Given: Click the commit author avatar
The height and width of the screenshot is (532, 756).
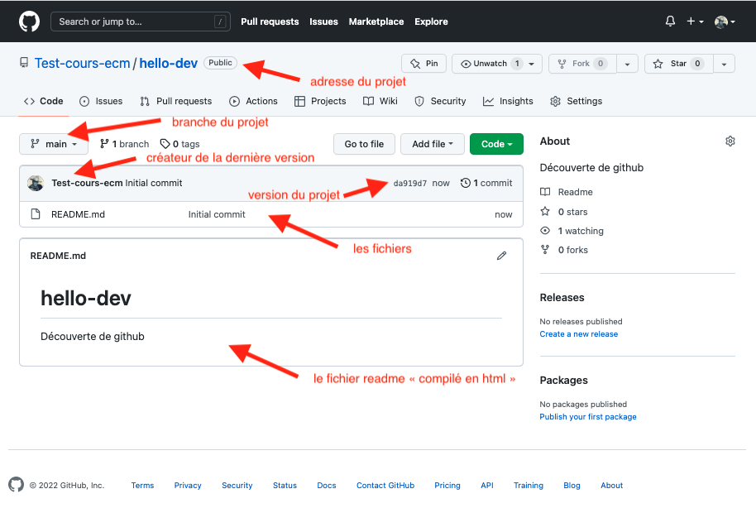Looking at the screenshot, I should pos(36,183).
